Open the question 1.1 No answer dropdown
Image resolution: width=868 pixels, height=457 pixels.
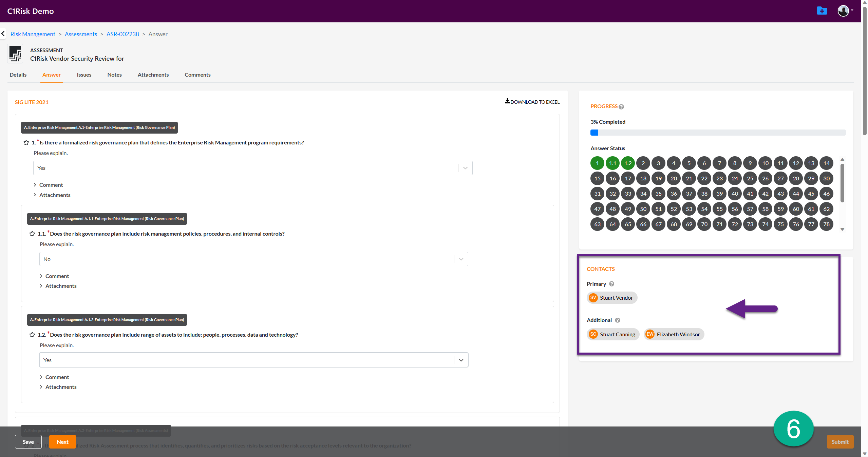click(461, 259)
